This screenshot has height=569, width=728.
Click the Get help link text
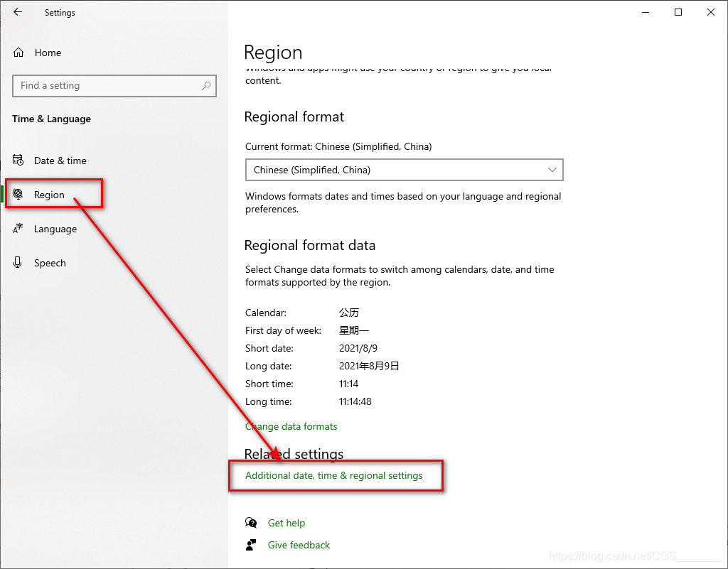click(287, 523)
